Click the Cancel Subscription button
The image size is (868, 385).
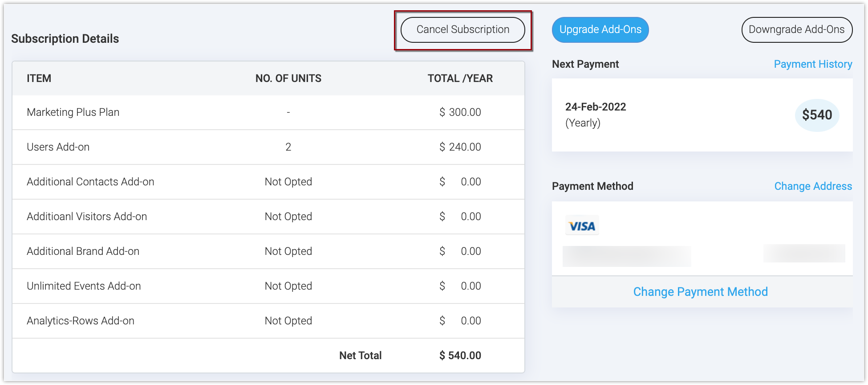tap(462, 30)
